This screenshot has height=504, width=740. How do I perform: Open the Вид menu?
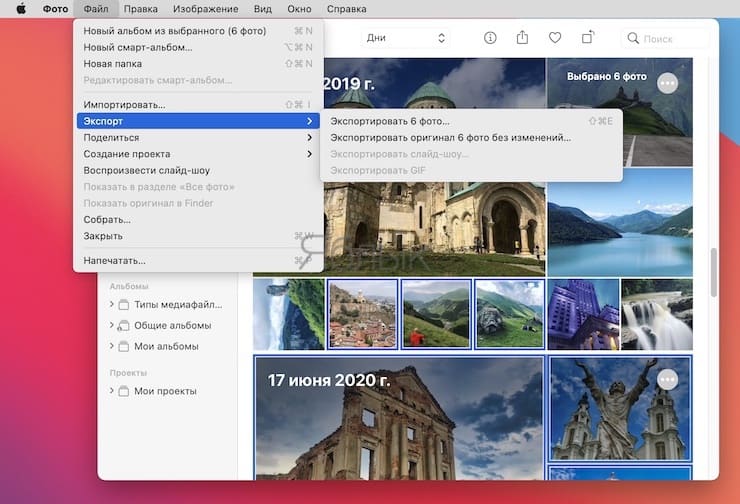(x=263, y=8)
